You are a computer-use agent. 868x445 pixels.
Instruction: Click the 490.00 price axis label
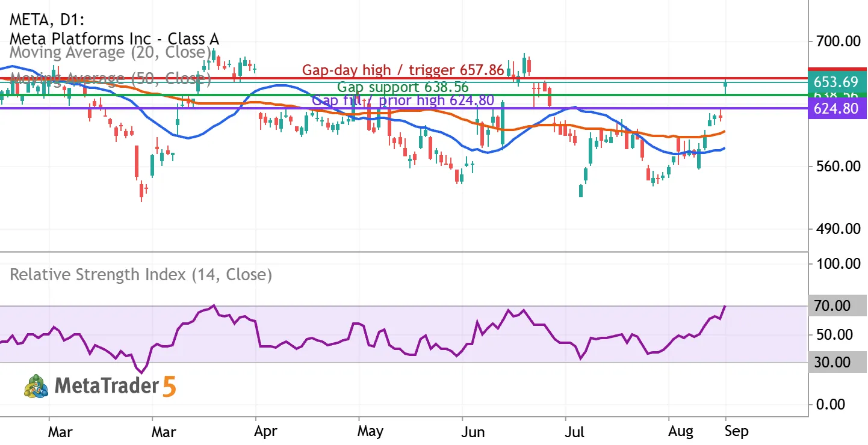[x=837, y=229]
